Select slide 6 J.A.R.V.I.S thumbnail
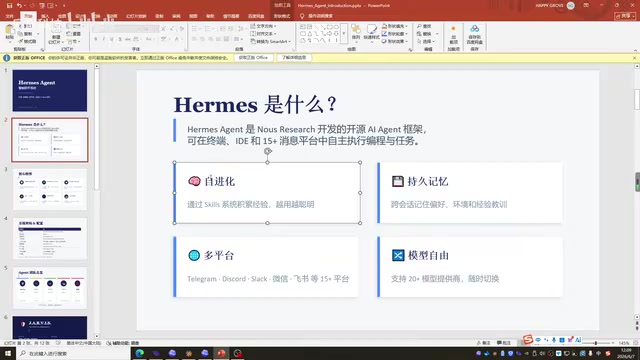The height and width of the screenshot is (360, 640). 49,327
